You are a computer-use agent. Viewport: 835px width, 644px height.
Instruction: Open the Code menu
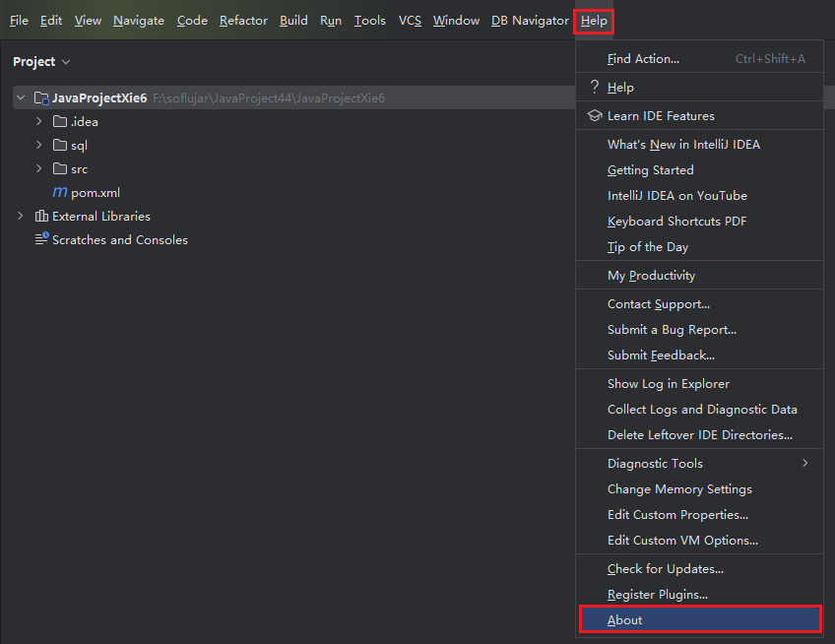192,21
